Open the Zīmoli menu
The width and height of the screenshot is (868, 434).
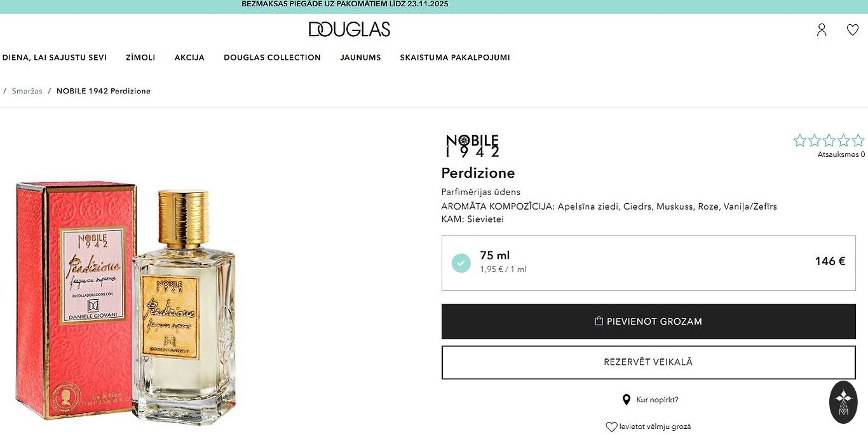click(x=140, y=57)
